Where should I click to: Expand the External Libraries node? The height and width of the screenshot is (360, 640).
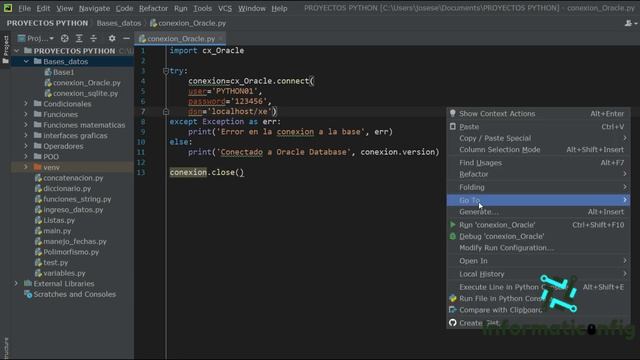[17, 284]
